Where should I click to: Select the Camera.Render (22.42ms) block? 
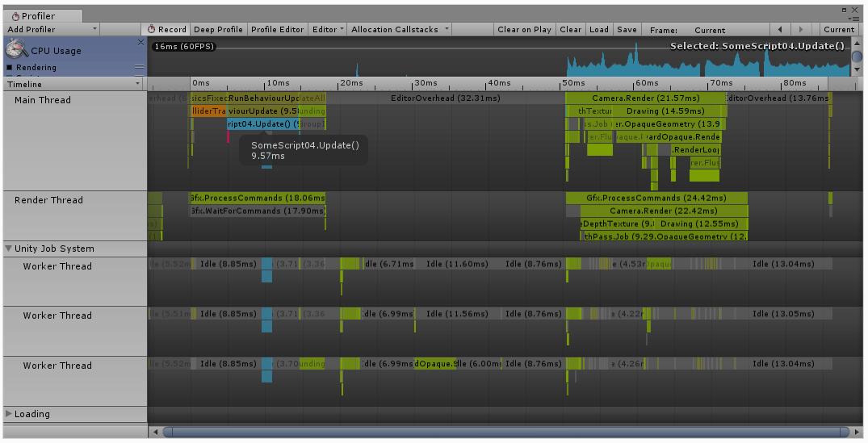pyautogui.click(x=664, y=211)
